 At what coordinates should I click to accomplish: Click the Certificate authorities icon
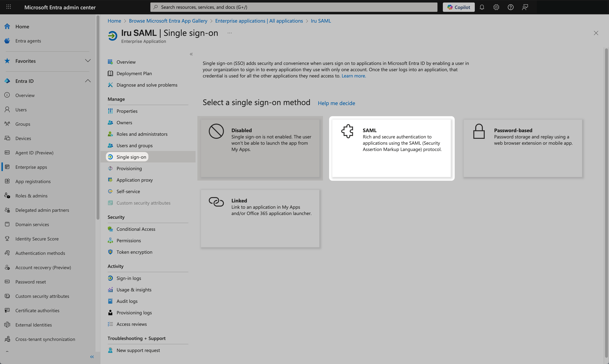click(x=7, y=310)
